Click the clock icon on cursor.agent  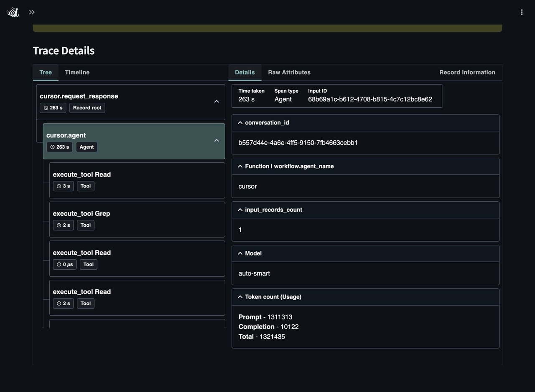[53, 147]
